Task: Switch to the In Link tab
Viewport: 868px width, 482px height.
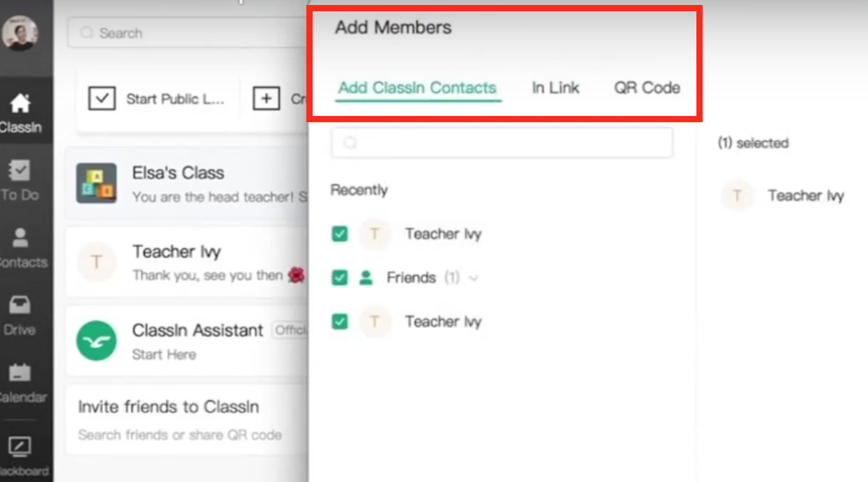Action: tap(554, 88)
